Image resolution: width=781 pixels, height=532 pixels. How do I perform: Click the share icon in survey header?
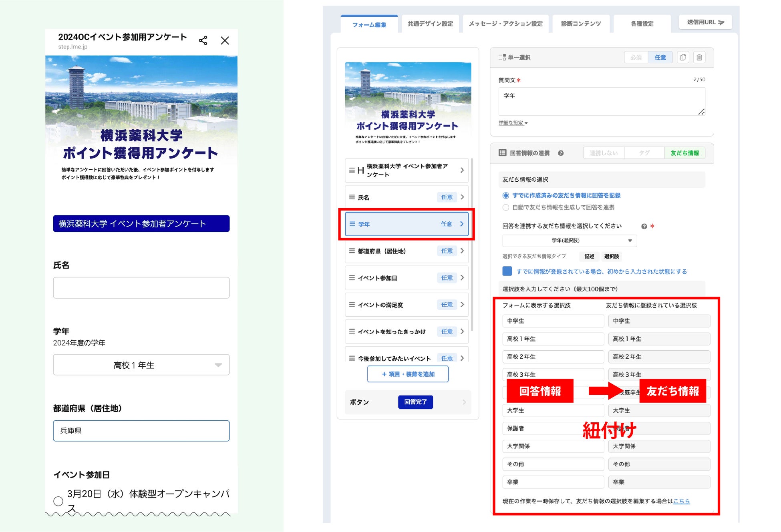[203, 40]
